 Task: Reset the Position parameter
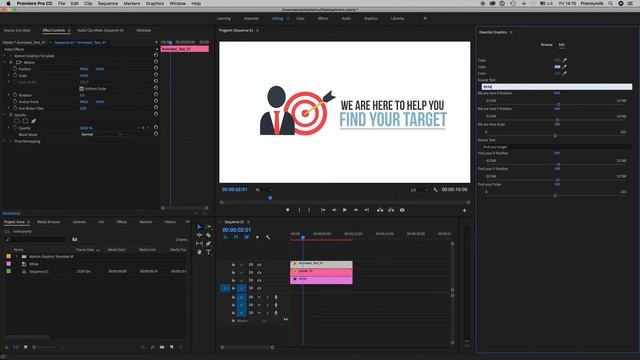(x=156, y=69)
